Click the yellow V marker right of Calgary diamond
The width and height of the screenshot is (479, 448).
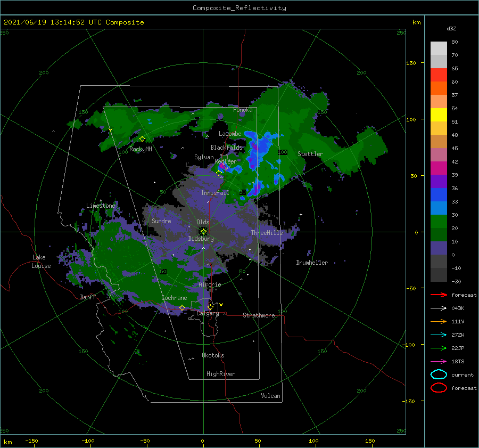[x=221, y=305]
